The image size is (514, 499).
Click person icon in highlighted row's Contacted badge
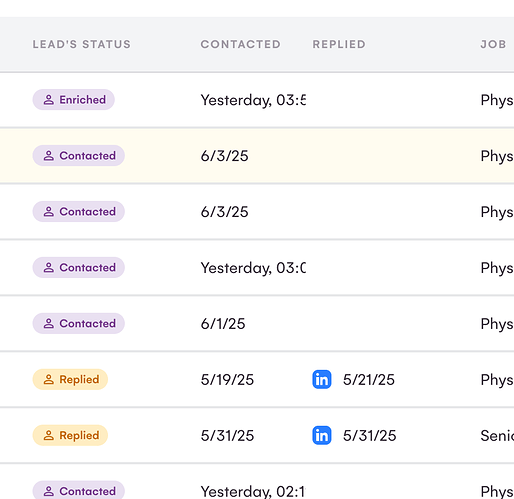pos(49,156)
